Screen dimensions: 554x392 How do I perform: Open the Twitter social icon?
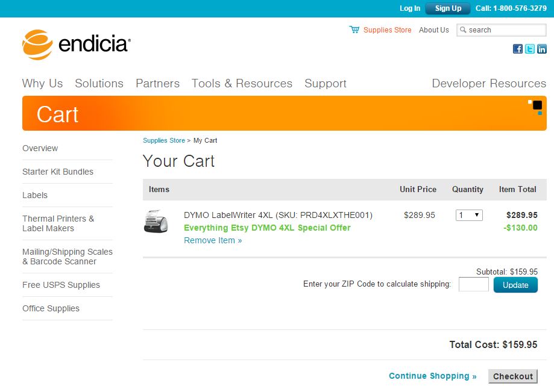coord(530,49)
